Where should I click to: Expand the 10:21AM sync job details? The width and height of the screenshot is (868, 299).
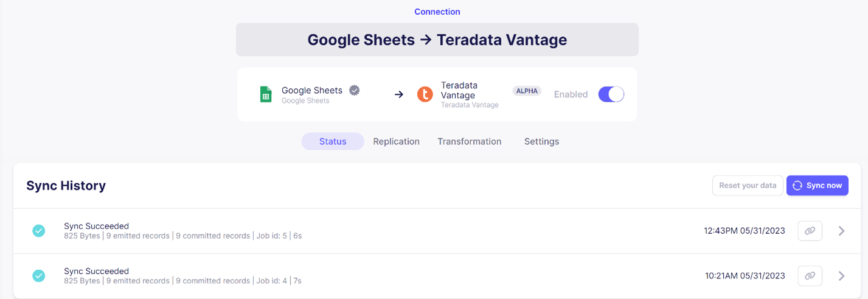[842, 276]
